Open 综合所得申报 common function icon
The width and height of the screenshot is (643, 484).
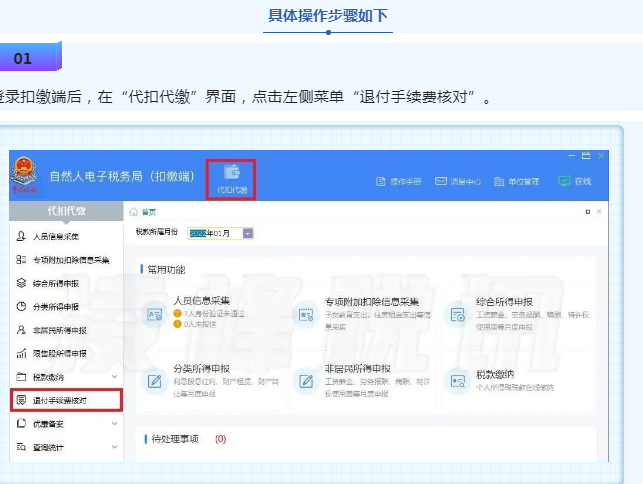[457, 315]
